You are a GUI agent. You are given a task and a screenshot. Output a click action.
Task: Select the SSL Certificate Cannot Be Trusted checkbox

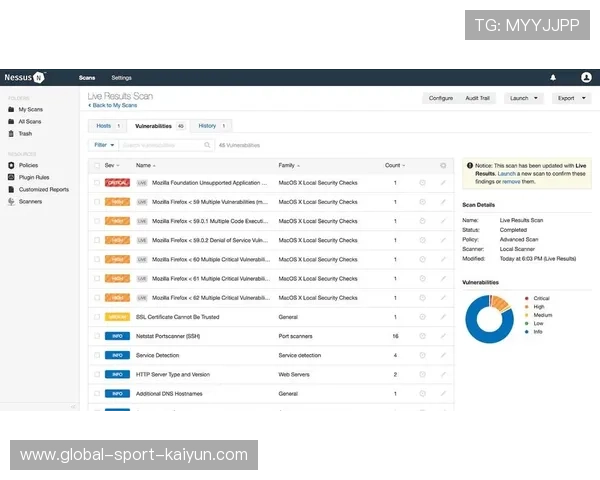97,317
